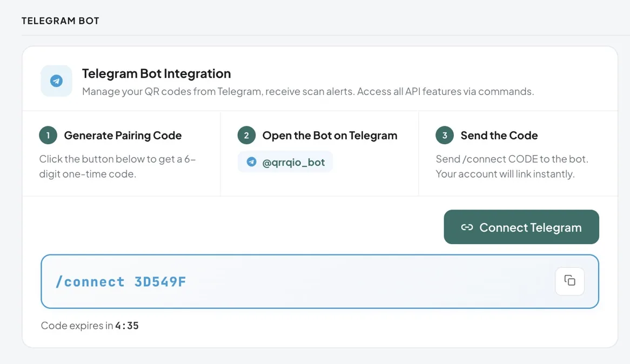This screenshot has width=630, height=364.
Task: Click the Telegram logo icon beside Integration title
Action: (56, 80)
